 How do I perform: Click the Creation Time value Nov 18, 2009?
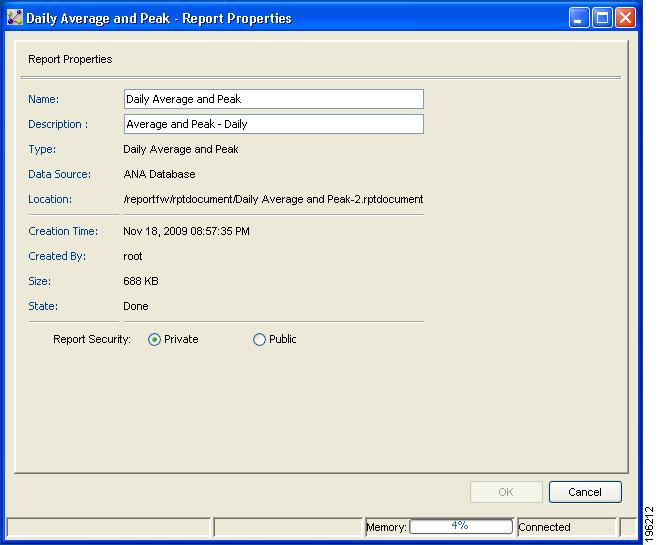[186, 231]
